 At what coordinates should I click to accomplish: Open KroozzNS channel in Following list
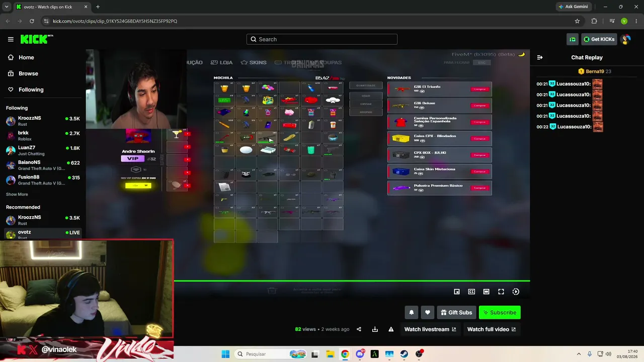43,121
